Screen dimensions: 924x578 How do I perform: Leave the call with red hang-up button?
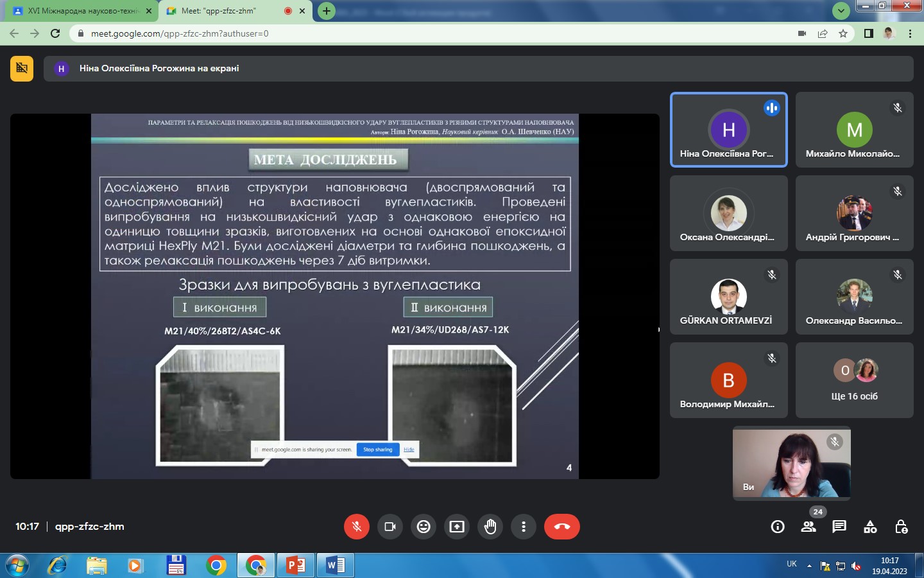[562, 527]
